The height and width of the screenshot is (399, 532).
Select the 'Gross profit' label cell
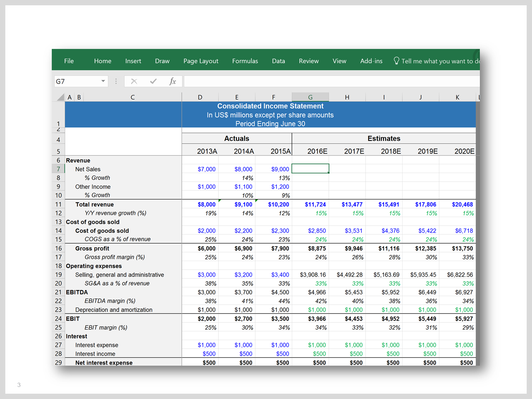coord(92,248)
